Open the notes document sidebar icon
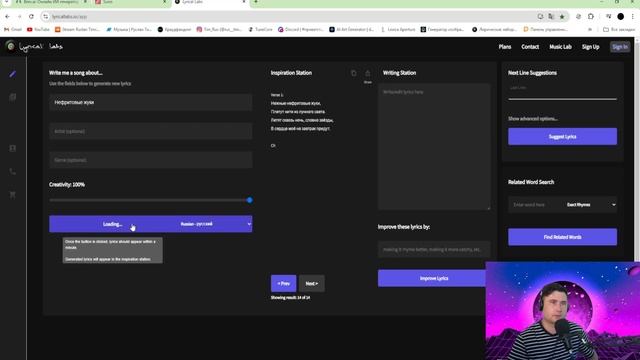This screenshot has height=360, width=640. pyautogui.click(x=13, y=97)
